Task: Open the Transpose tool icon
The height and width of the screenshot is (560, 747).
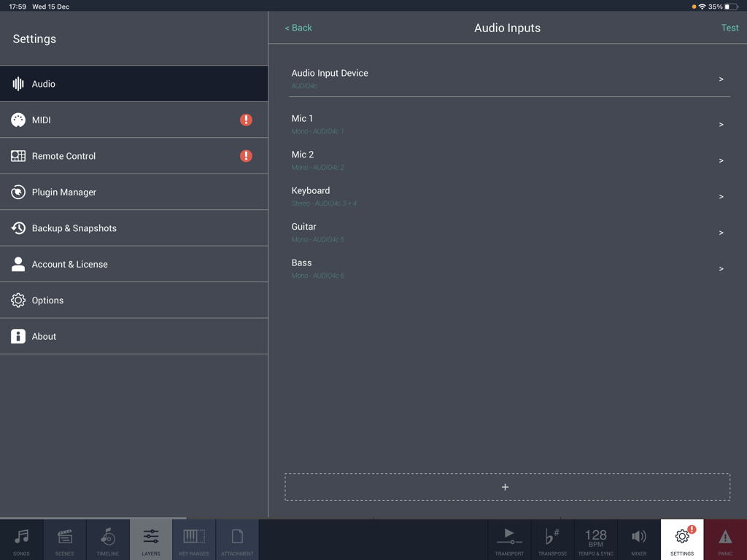Action: pos(552,540)
